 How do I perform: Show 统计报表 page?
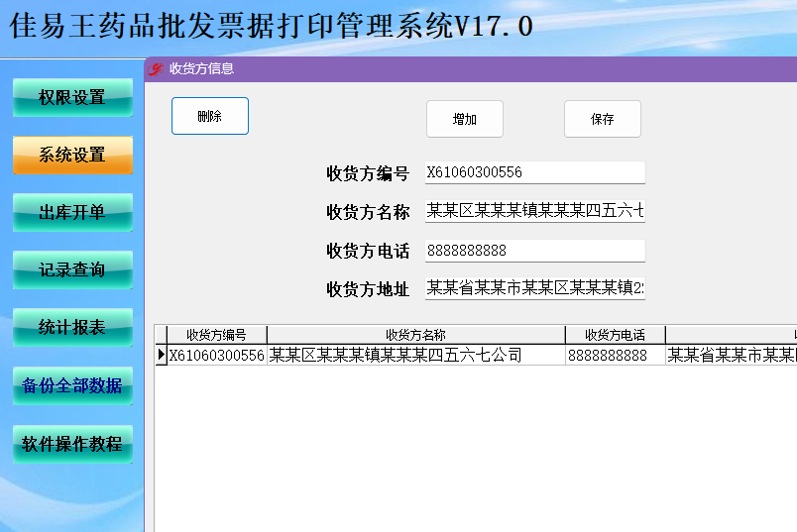coord(72,327)
